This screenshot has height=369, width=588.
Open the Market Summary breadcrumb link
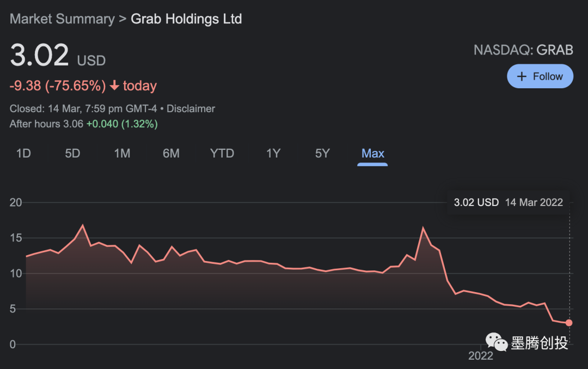[62, 19]
